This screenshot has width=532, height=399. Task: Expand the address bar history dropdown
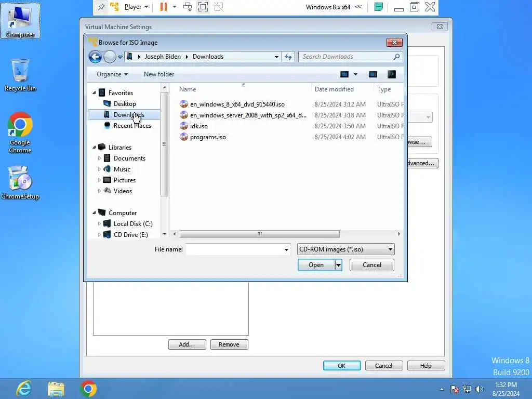(x=276, y=57)
